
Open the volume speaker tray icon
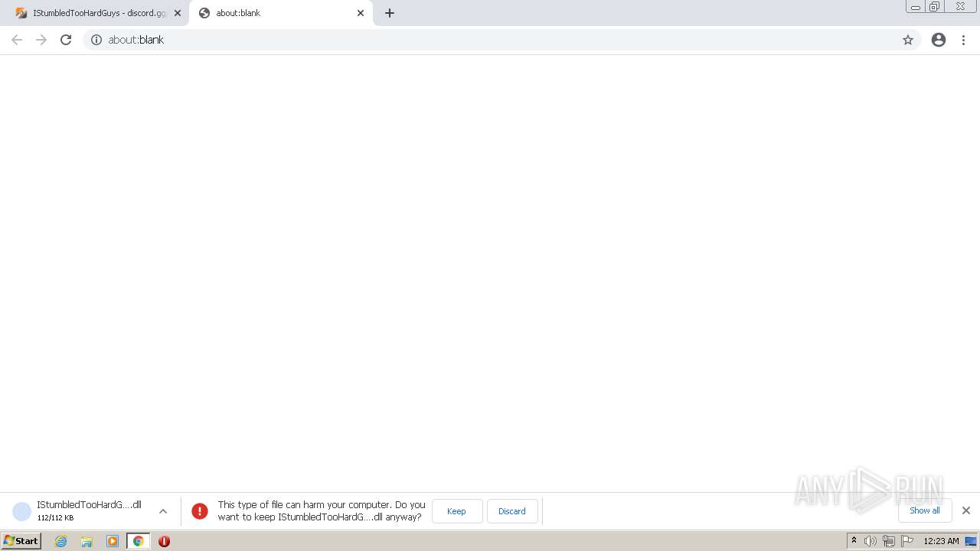(x=871, y=541)
